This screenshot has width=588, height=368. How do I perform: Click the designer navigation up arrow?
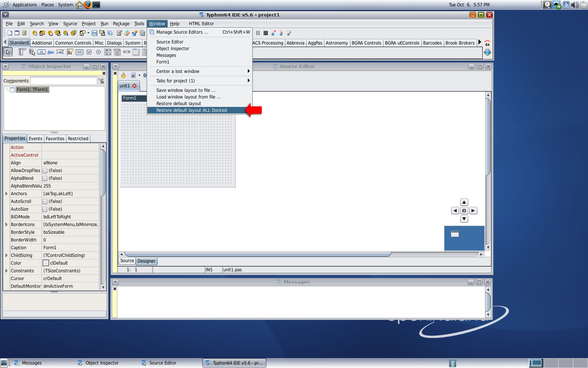point(464,202)
